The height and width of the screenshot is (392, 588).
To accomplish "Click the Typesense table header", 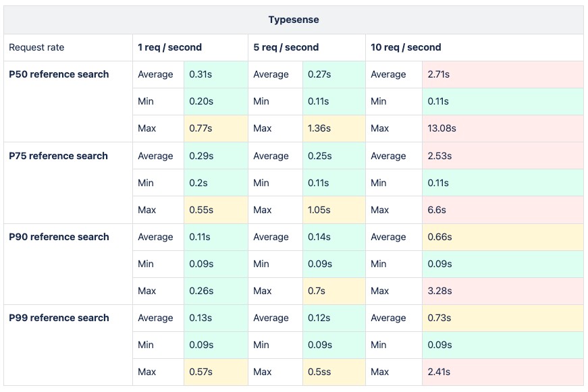I will tap(294, 20).
